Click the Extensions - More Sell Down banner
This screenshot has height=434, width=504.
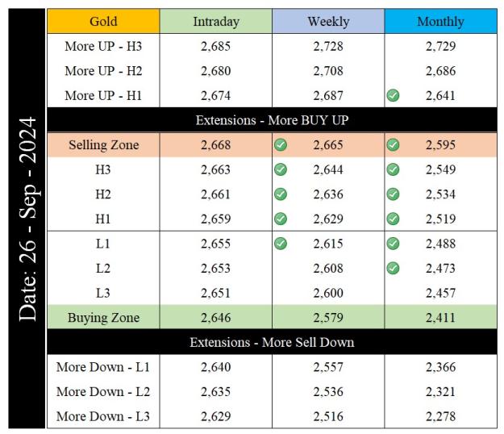(273, 342)
